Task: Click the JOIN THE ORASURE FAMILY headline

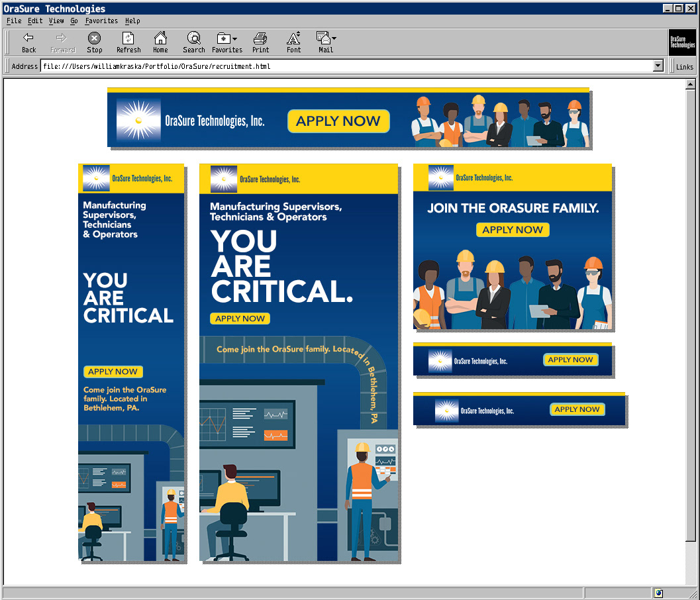Action: click(513, 208)
